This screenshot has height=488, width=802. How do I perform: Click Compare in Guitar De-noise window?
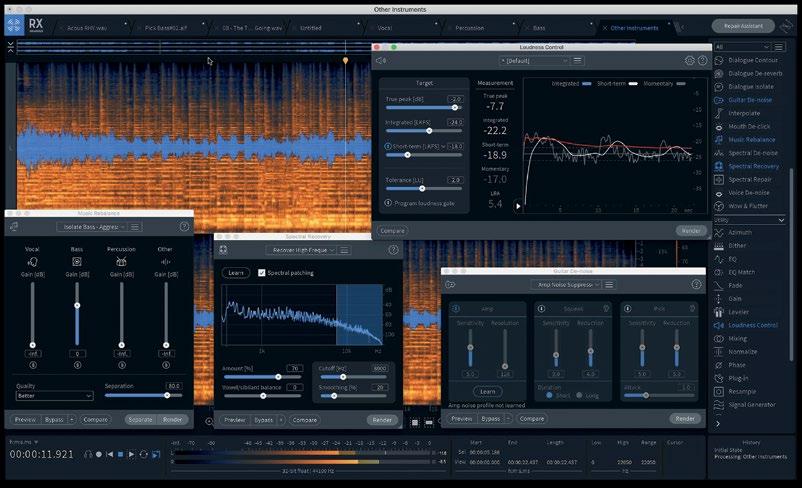532,418
